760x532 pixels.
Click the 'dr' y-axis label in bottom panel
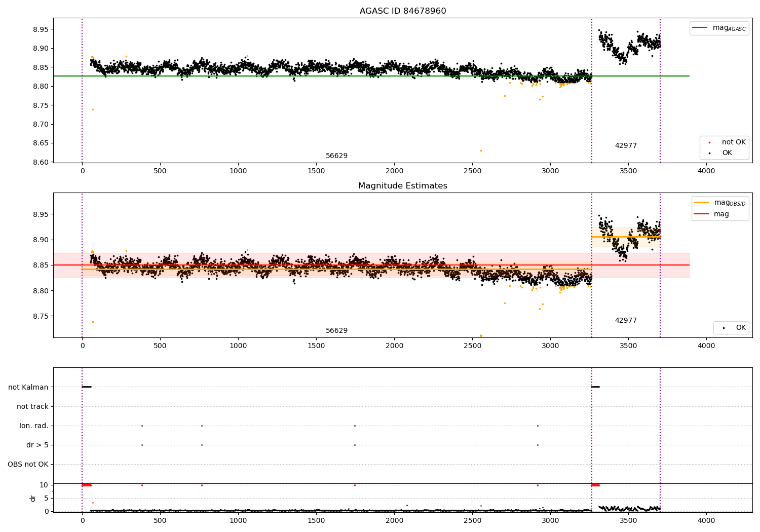(x=33, y=498)
